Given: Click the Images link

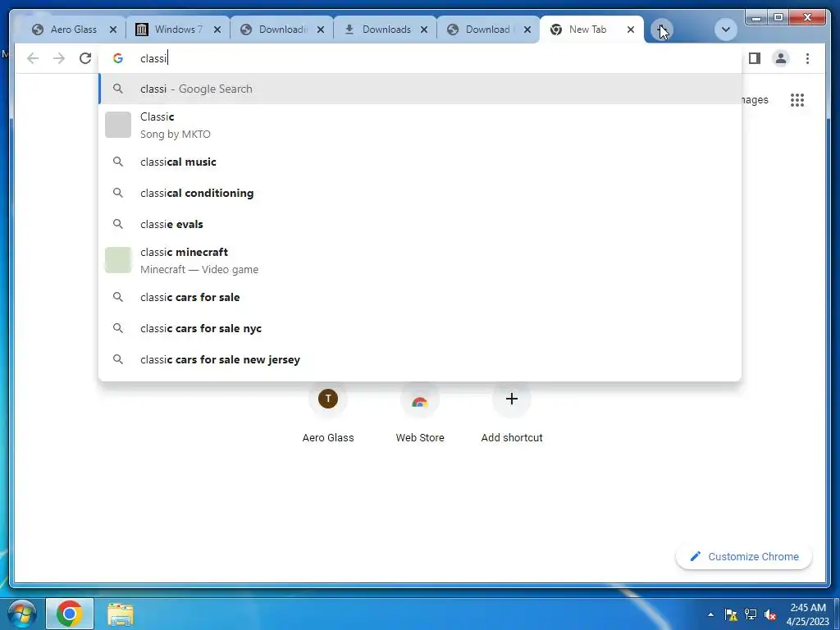Looking at the screenshot, I should pos(756,100).
